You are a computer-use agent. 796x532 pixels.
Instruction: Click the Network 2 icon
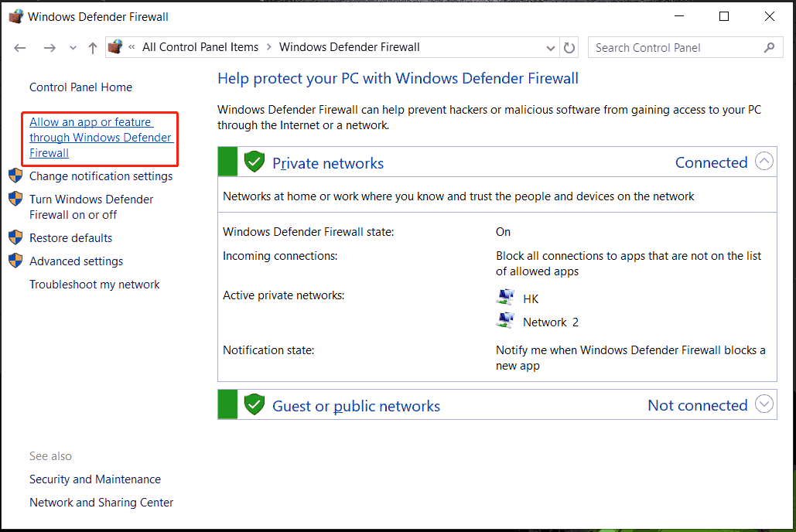click(x=505, y=320)
